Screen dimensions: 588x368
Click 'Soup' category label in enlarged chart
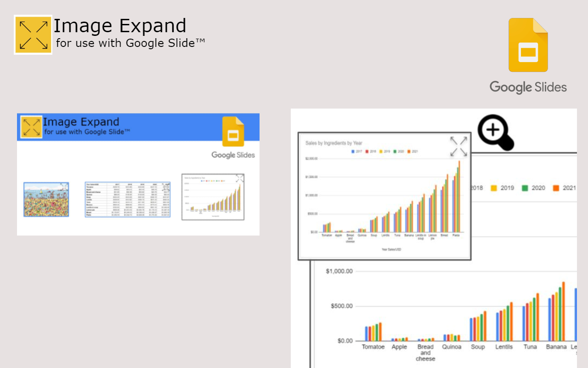[x=478, y=347]
